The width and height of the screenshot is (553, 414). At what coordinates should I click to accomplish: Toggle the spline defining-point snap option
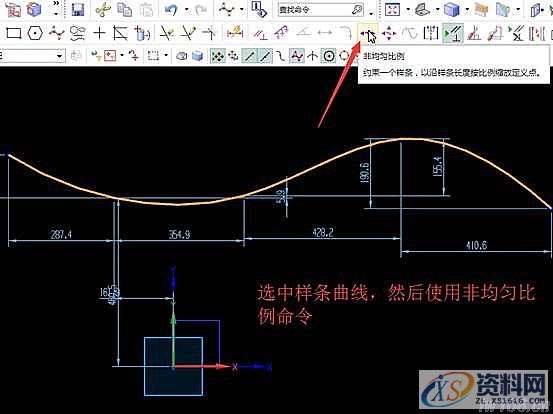pos(297,56)
